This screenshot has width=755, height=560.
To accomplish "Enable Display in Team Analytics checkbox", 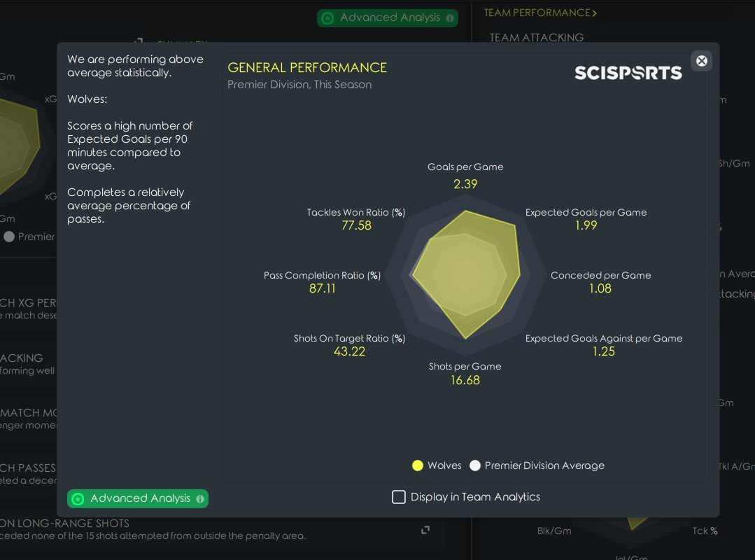I will tap(399, 497).
